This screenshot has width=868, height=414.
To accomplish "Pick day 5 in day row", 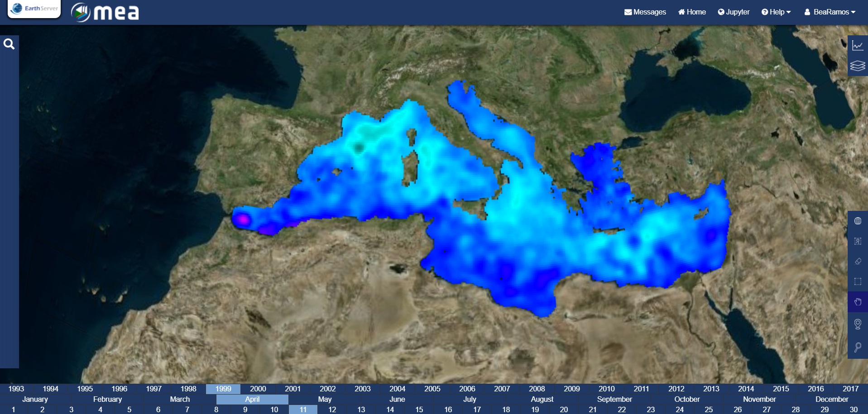I will 129,409.
